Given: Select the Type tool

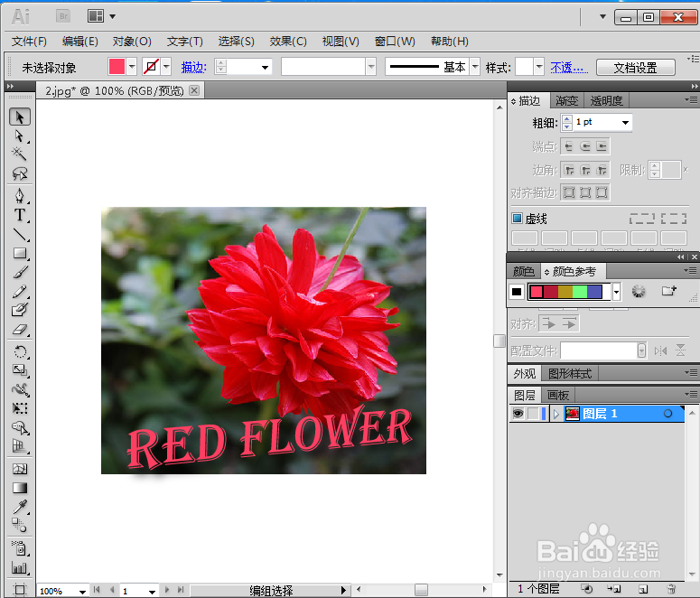Looking at the screenshot, I should point(20,215).
